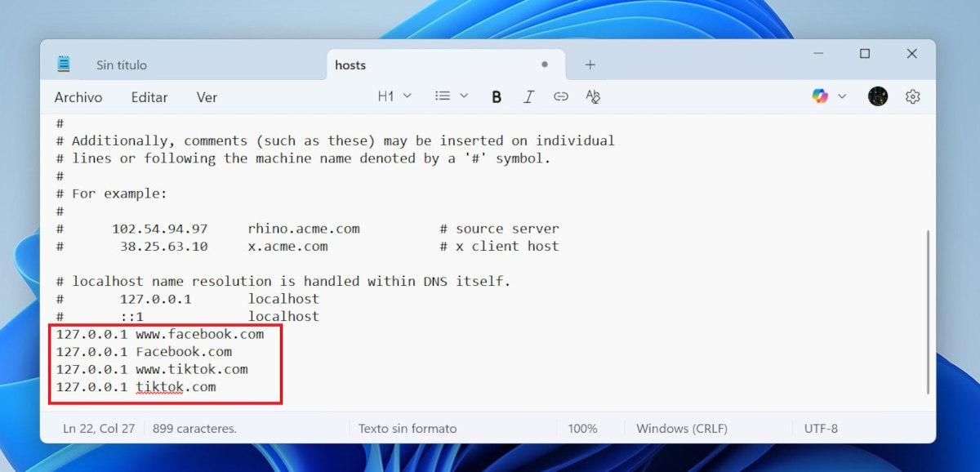This screenshot has height=472, width=980.
Task: Click the underlined word "tiktok" in last line
Action: 159,387
